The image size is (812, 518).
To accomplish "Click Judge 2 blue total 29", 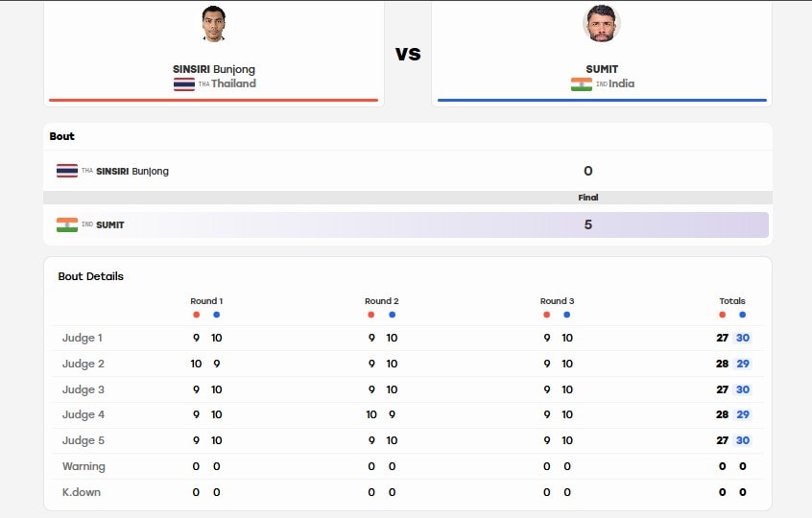I will (743, 364).
